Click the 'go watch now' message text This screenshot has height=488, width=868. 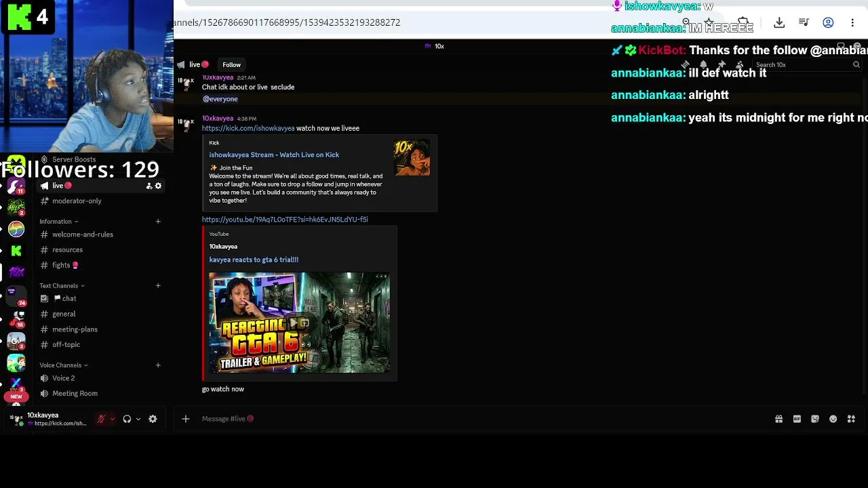point(223,389)
